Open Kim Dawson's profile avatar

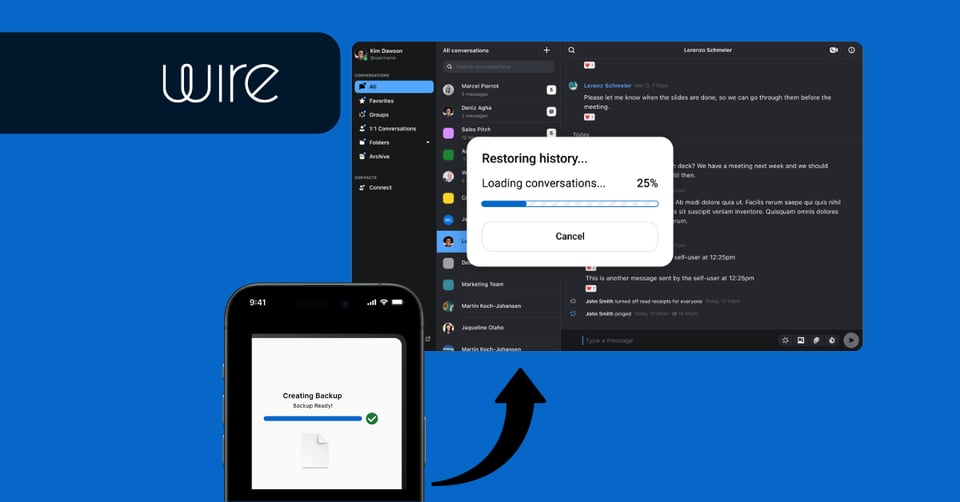(360, 53)
